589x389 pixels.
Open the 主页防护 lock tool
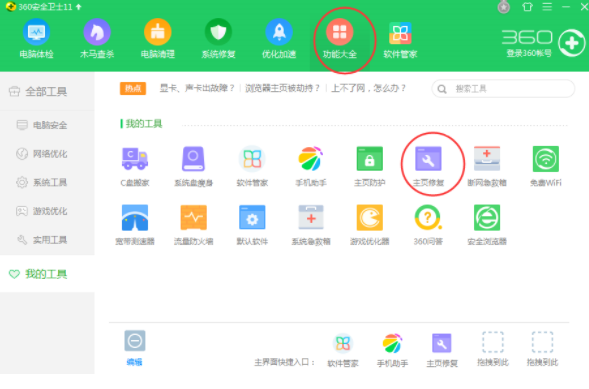pos(369,166)
